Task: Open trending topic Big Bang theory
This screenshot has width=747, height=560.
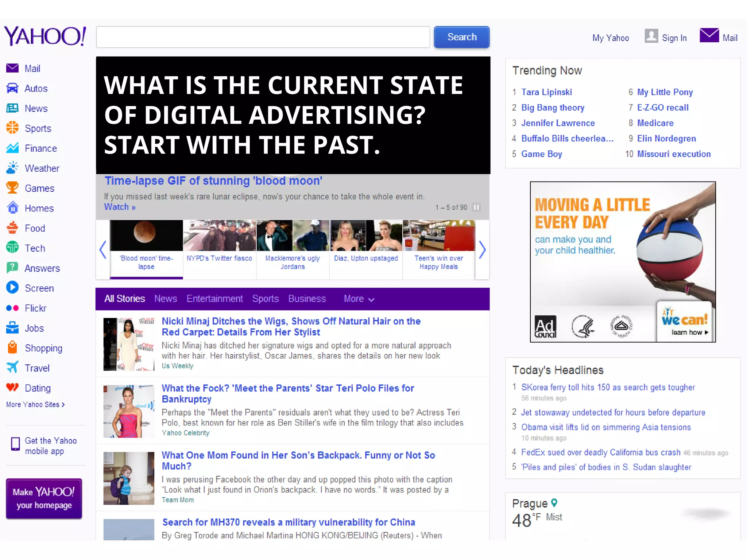Action: (x=553, y=108)
